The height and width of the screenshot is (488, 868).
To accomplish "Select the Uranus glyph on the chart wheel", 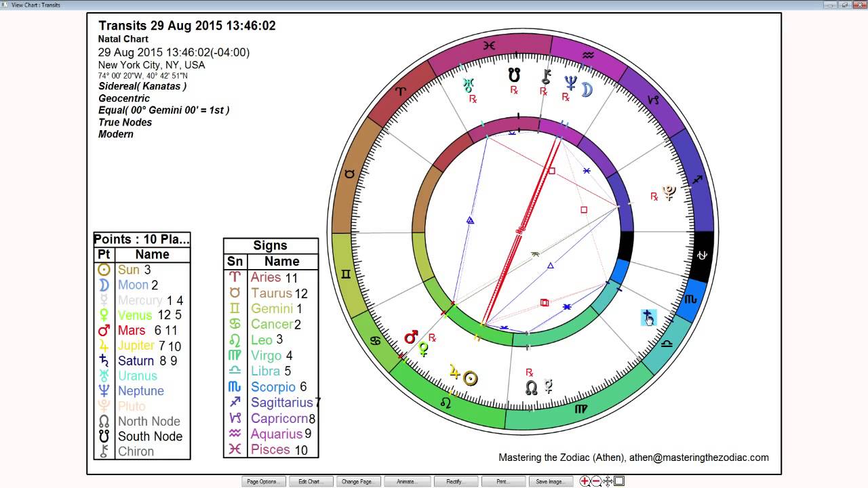I will click(468, 85).
